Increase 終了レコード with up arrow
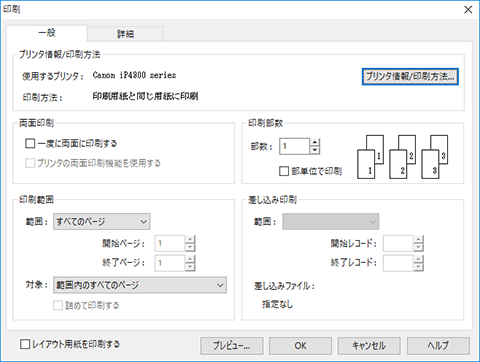 coord(419,259)
